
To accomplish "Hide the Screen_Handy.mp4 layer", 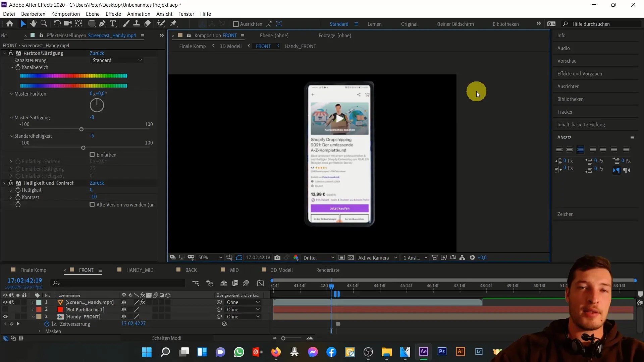I will (x=5, y=302).
